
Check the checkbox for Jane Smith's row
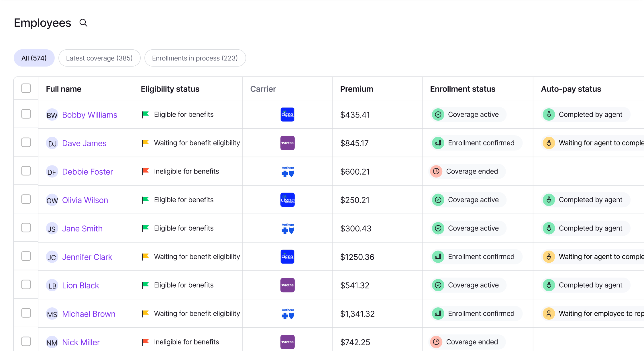coord(25,227)
